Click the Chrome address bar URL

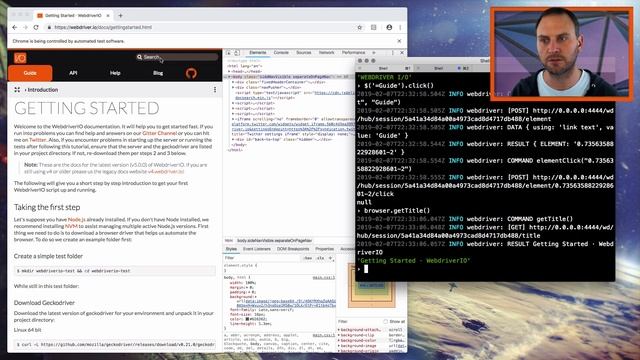point(103,27)
